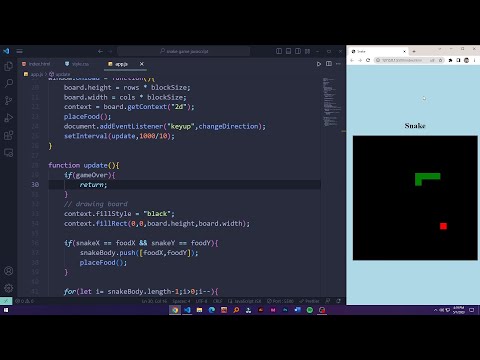480x360 pixels.
Task: Open the VS Code hamburger menu
Action: [19, 51]
